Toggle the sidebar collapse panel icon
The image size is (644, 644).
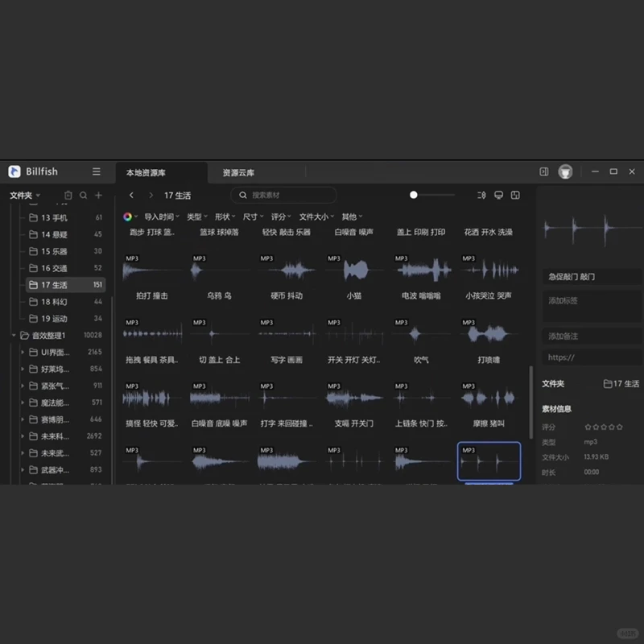(544, 171)
